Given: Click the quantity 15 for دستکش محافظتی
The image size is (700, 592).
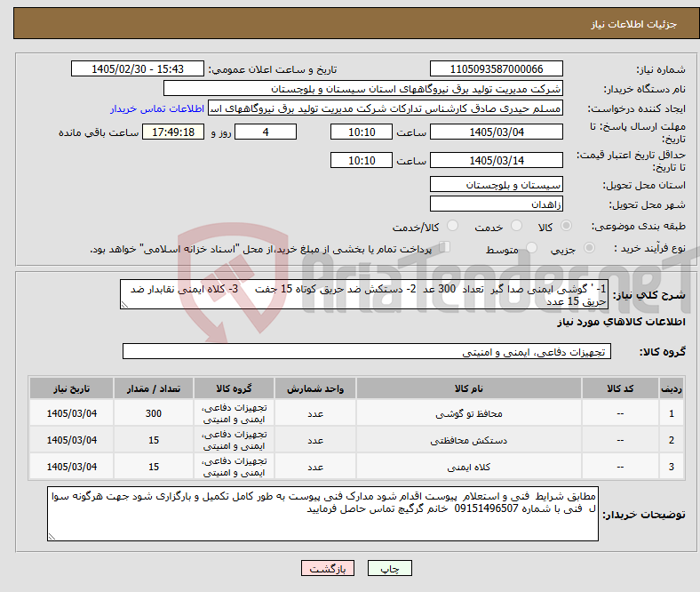Looking at the screenshot, I should pos(154,440).
